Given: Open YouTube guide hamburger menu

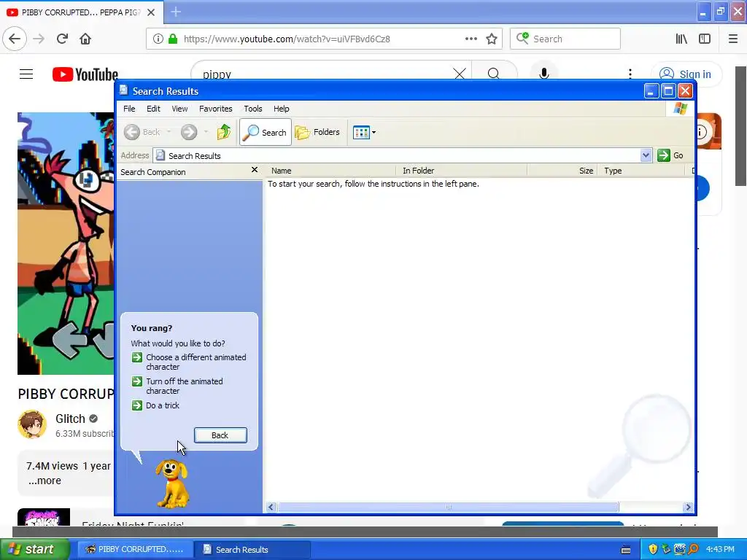Looking at the screenshot, I should [x=26, y=74].
